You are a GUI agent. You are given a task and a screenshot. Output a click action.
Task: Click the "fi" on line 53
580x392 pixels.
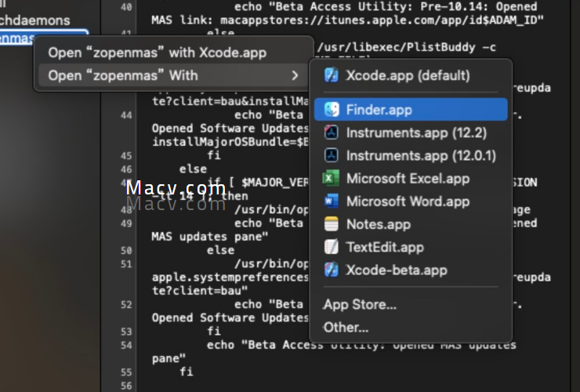(x=214, y=331)
